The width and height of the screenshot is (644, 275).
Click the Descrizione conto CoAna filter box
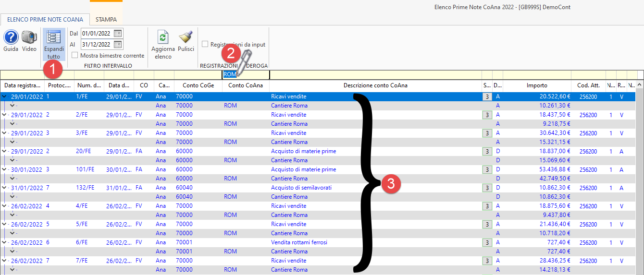point(375,75)
